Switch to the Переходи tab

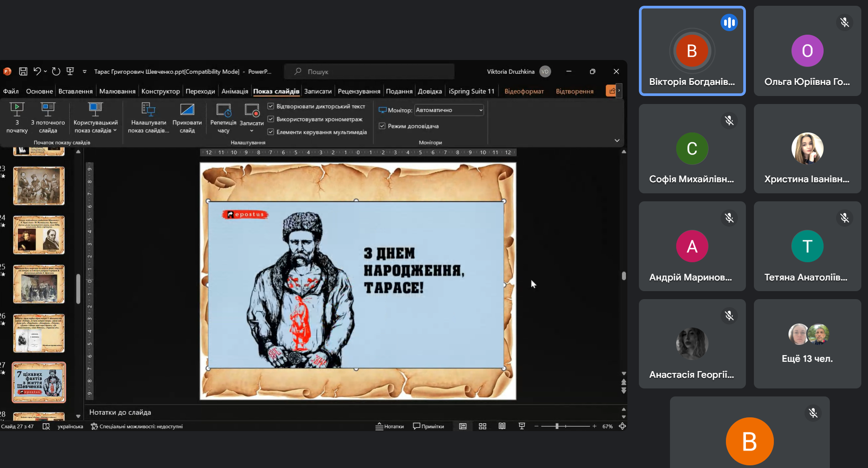[200, 91]
